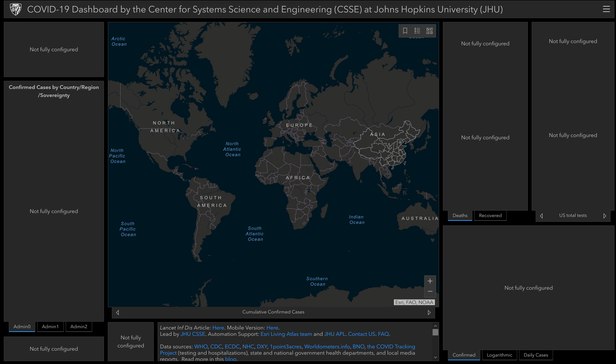The height and width of the screenshot is (364, 616).
Task: Click the Confirmed Cases by Country/Region heading
Action: pos(54,91)
